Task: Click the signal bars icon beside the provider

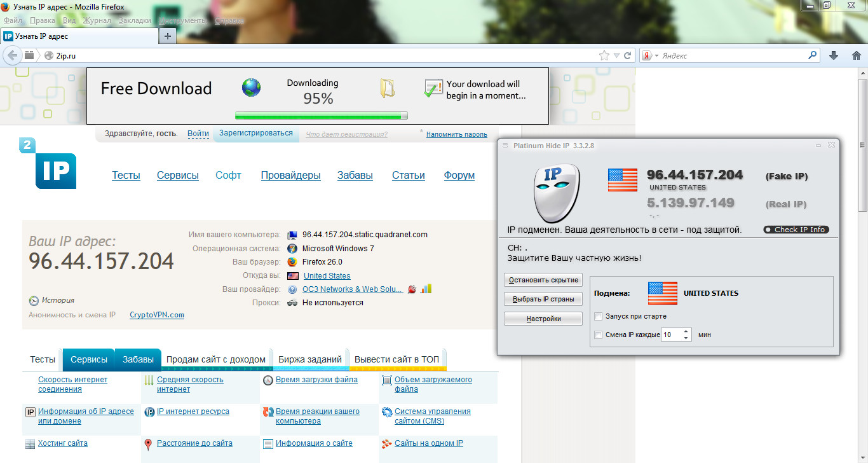Action: pyautogui.click(x=426, y=288)
